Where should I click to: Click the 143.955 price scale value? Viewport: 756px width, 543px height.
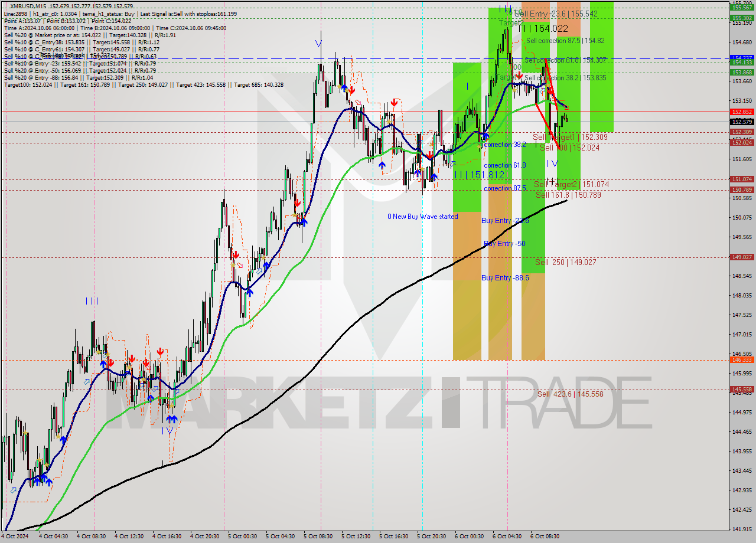point(742,451)
